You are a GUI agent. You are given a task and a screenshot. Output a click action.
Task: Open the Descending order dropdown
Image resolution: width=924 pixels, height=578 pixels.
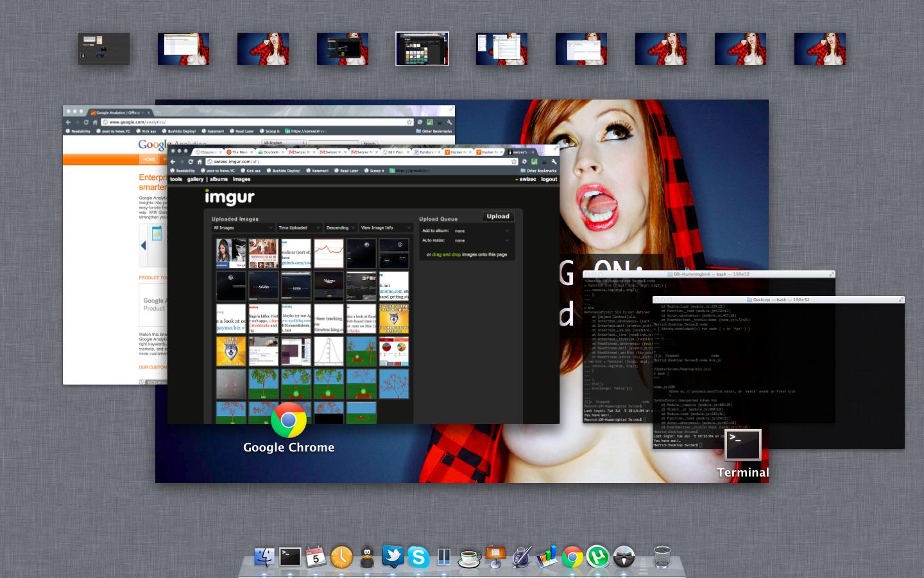tap(340, 227)
